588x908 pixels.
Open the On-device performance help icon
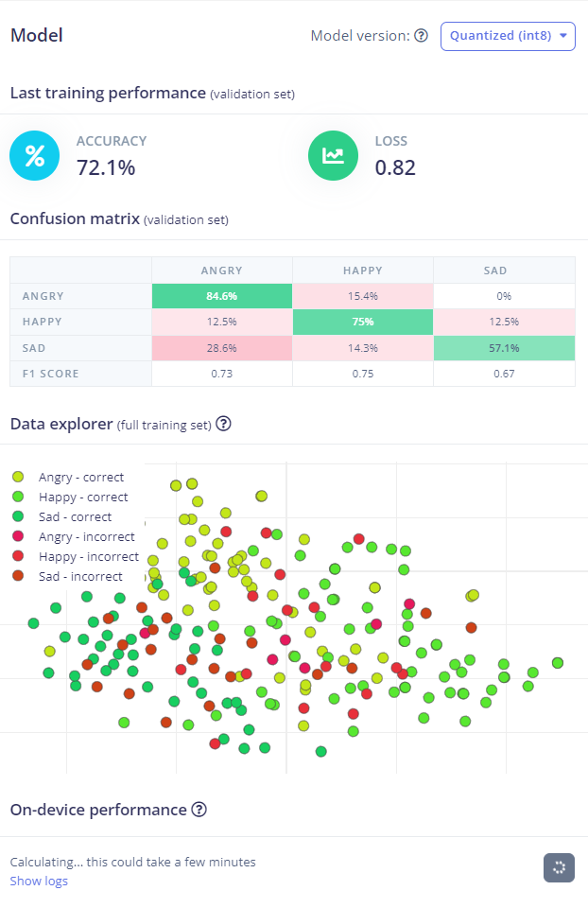tap(199, 810)
